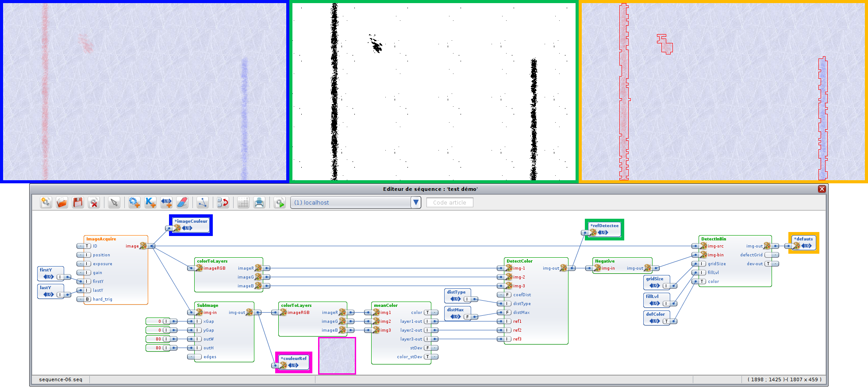The width and height of the screenshot is (868, 387).
Task: Click the palette icon in the refDetectee block
Action: [593, 232]
